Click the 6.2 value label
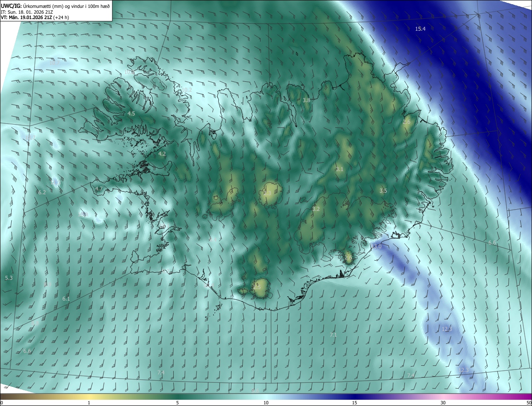532x406 pixels. [x=42, y=192]
